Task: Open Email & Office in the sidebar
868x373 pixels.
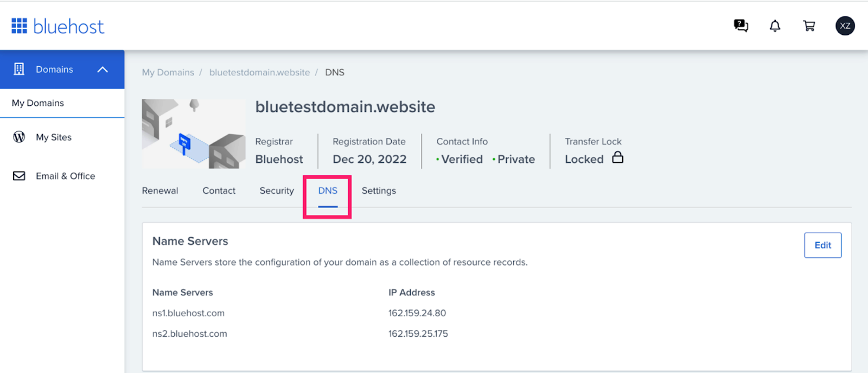Action: pos(65,176)
